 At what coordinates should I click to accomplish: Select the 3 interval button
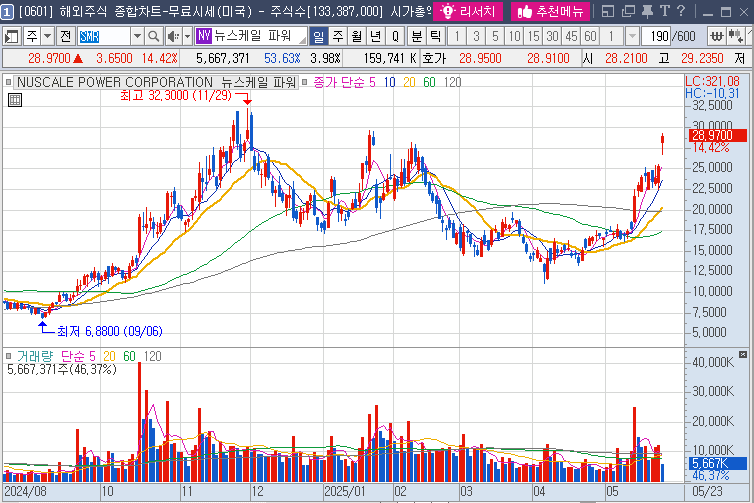[x=476, y=36]
